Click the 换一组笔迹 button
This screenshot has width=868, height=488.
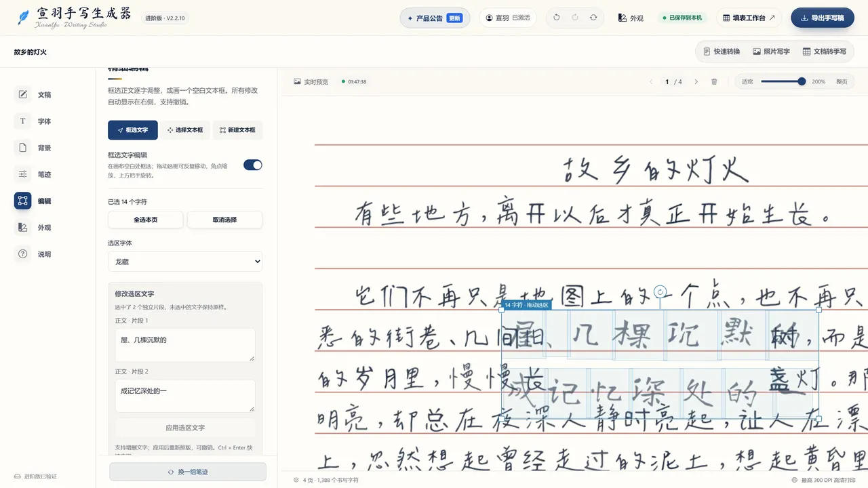[x=188, y=472]
